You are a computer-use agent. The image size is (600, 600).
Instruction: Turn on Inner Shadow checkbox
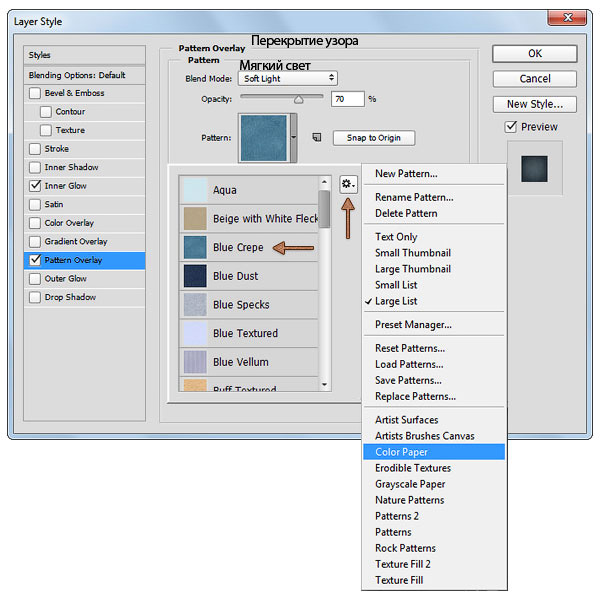[x=35, y=167]
